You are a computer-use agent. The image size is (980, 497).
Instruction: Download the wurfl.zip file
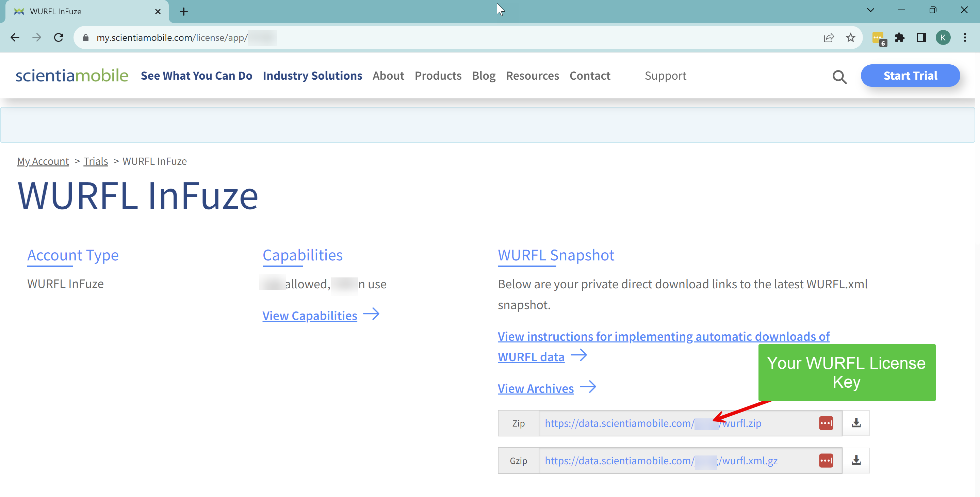[856, 423]
